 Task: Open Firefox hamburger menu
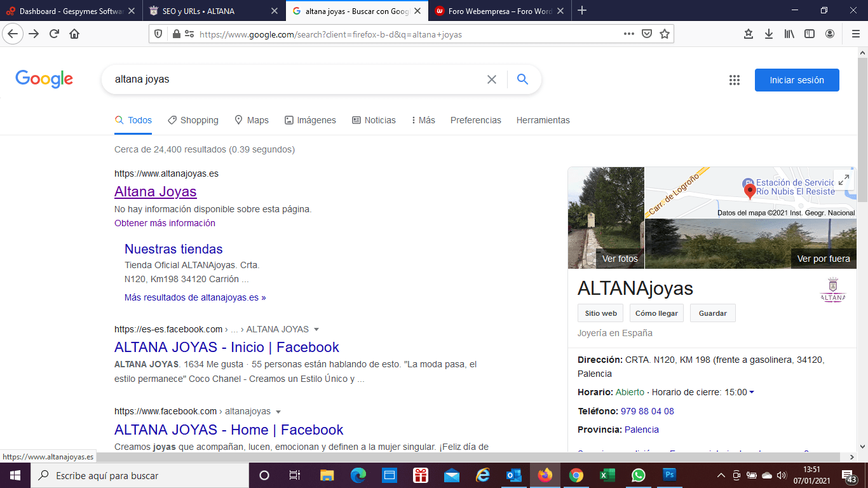(855, 34)
